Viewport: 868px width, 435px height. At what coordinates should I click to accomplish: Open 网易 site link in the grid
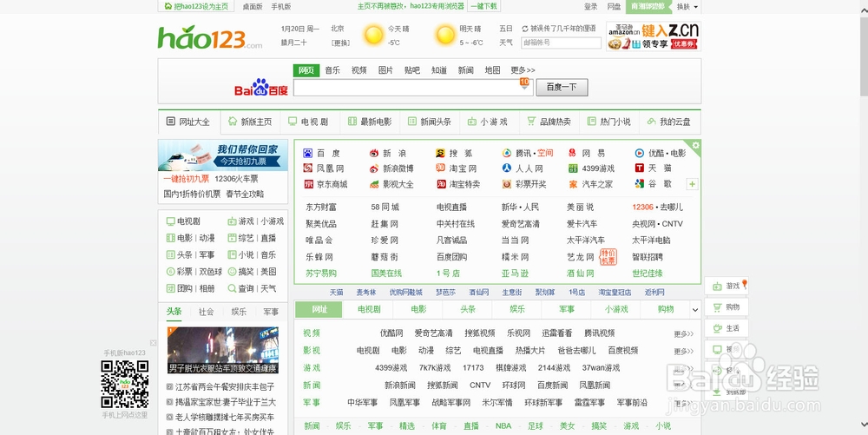click(588, 154)
